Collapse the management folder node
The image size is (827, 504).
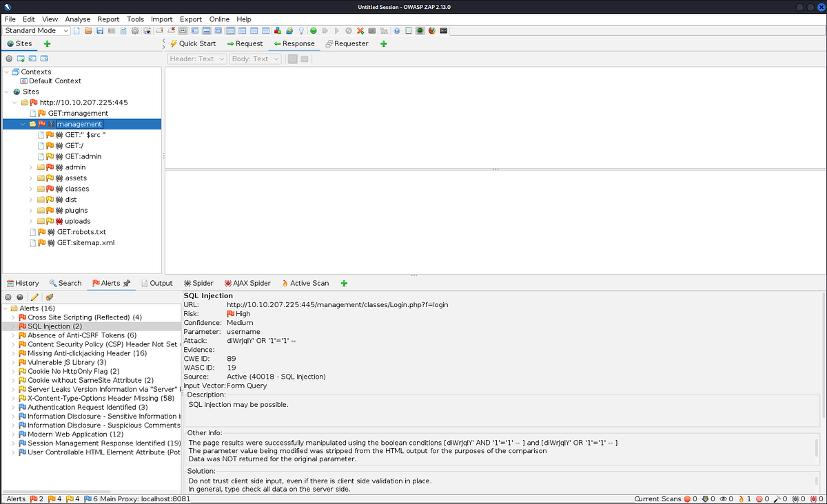[23, 124]
